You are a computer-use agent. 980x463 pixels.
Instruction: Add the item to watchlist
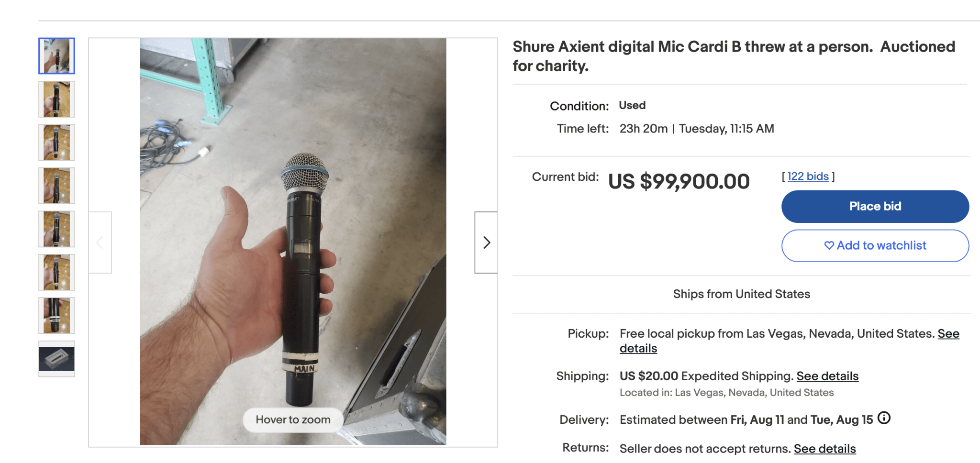pos(875,246)
